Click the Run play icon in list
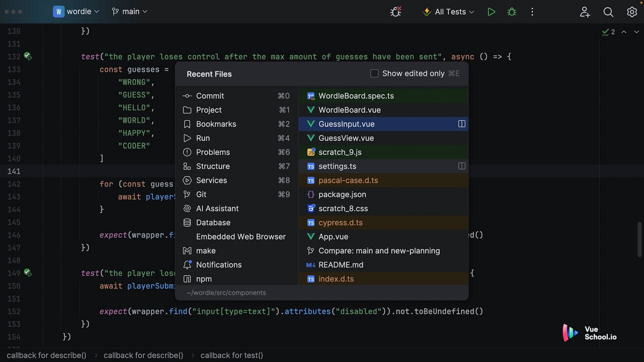Image resolution: width=644 pixels, height=362 pixels. (187, 138)
